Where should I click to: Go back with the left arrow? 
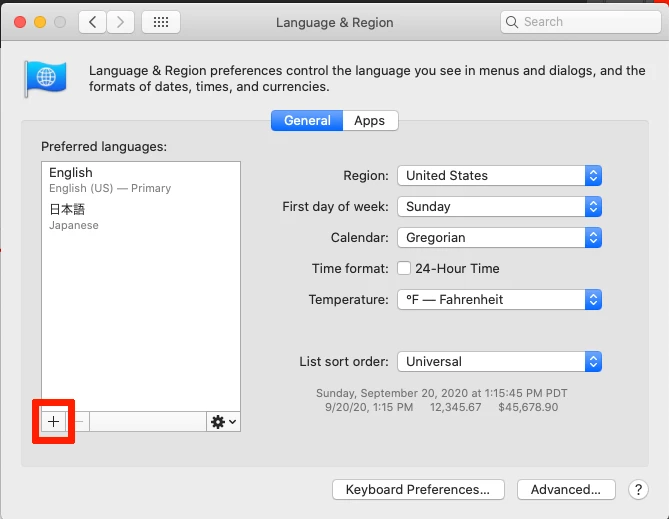(x=93, y=22)
